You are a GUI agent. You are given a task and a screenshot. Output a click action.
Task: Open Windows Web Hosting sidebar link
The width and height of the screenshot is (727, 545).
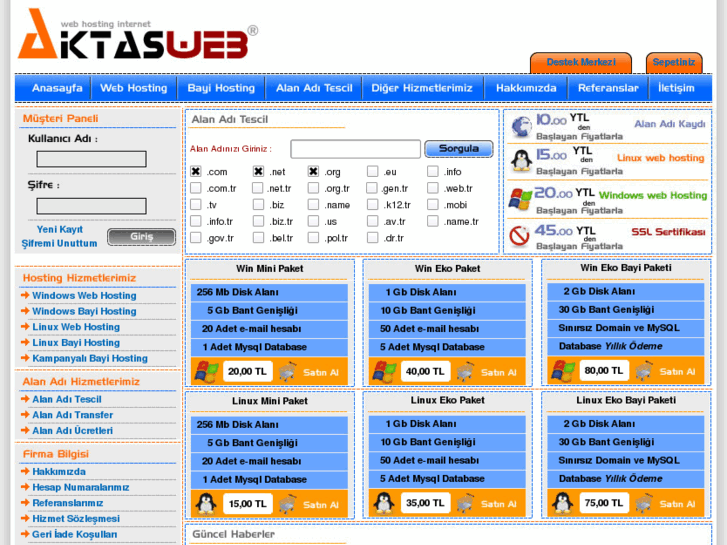[x=84, y=296]
